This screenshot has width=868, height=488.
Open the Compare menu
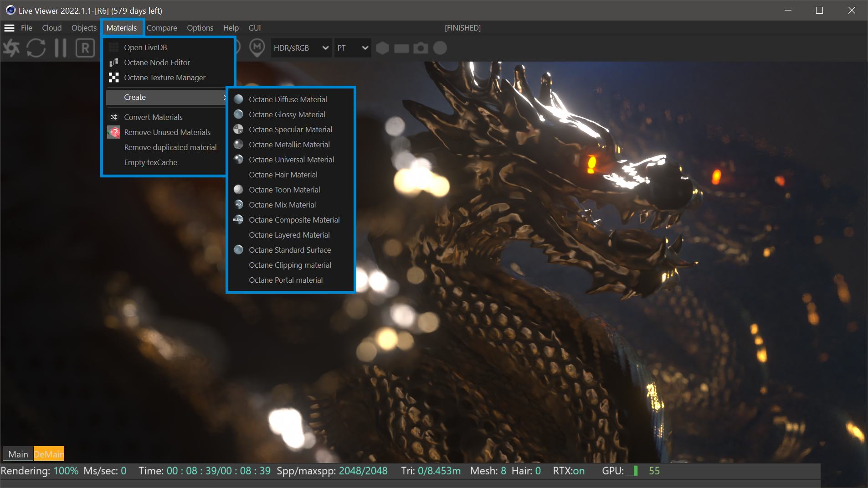[162, 28]
